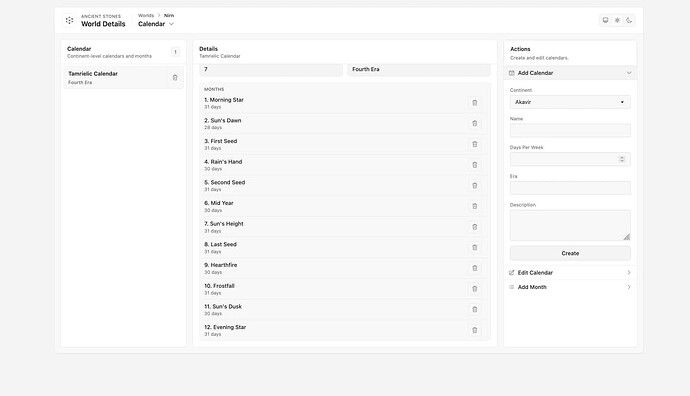
Task: Click the Create button
Action: [570, 253]
